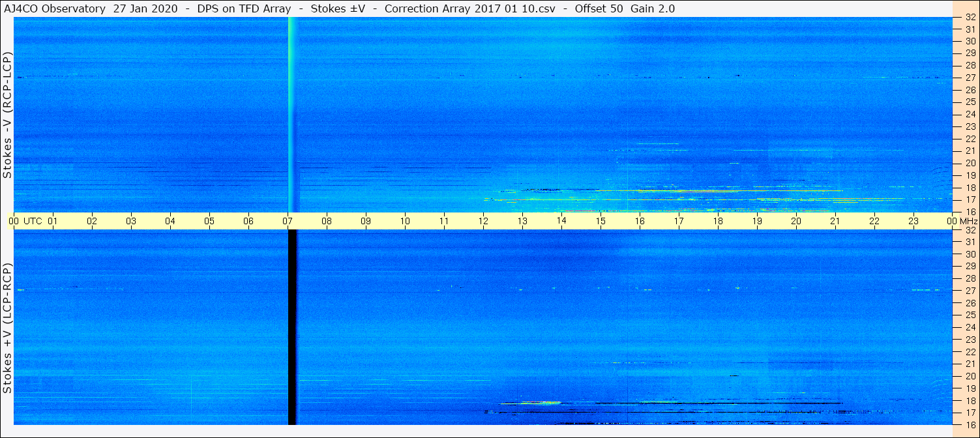Click the 07 hour time marker
980x438 pixels.
click(288, 221)
